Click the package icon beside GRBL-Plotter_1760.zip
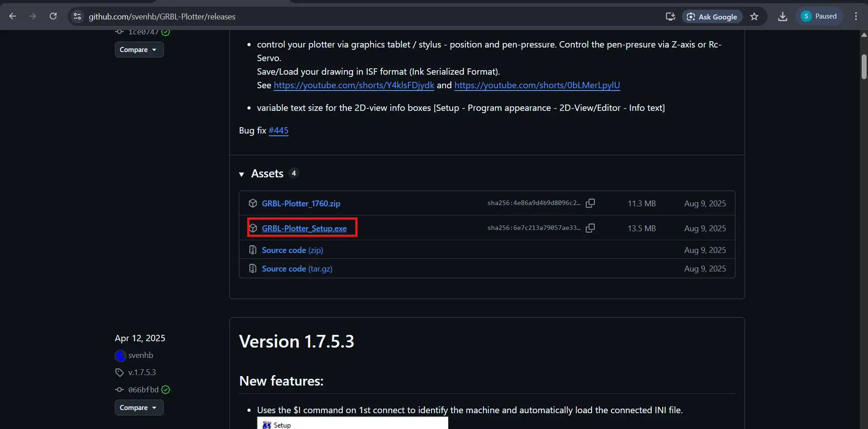Image resolution: width=868 pixels, height=429 pixels. tap(253, 203)
